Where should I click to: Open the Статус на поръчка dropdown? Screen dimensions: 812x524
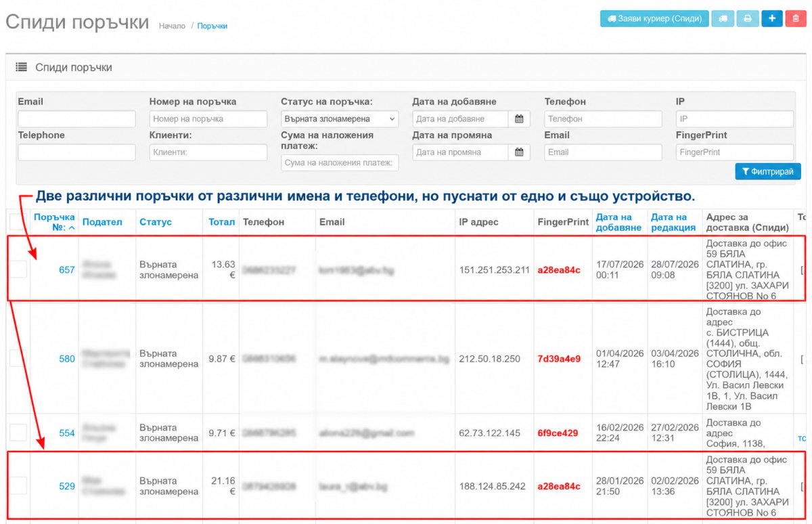click(340, 119)
